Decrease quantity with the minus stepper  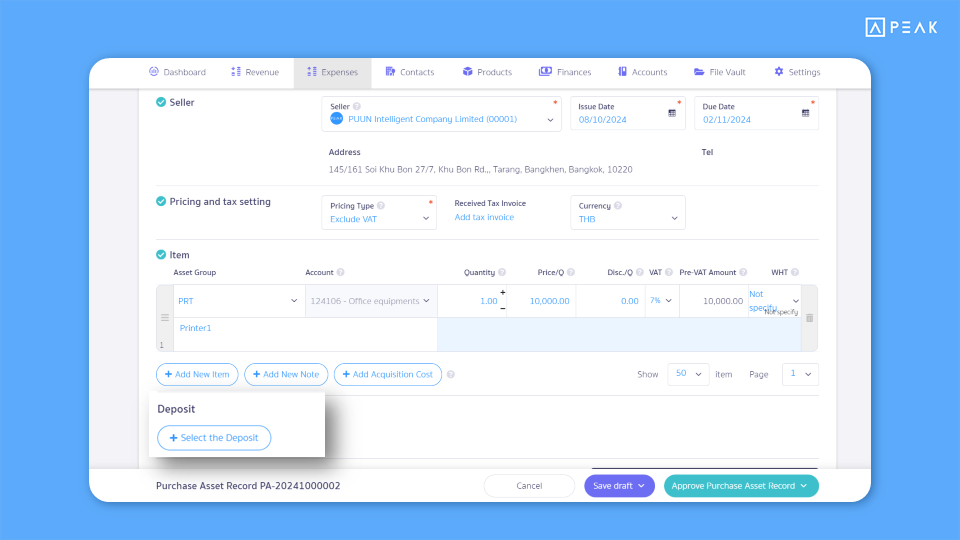[503, 308]
